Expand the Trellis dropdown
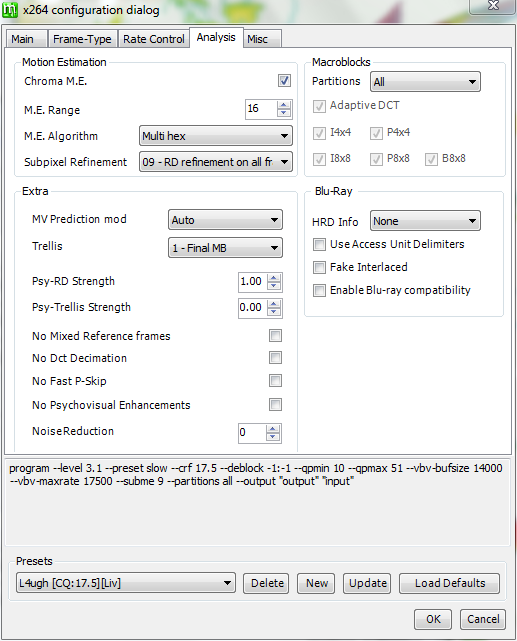This screenshot has width=517, height=641. point(225,248)
